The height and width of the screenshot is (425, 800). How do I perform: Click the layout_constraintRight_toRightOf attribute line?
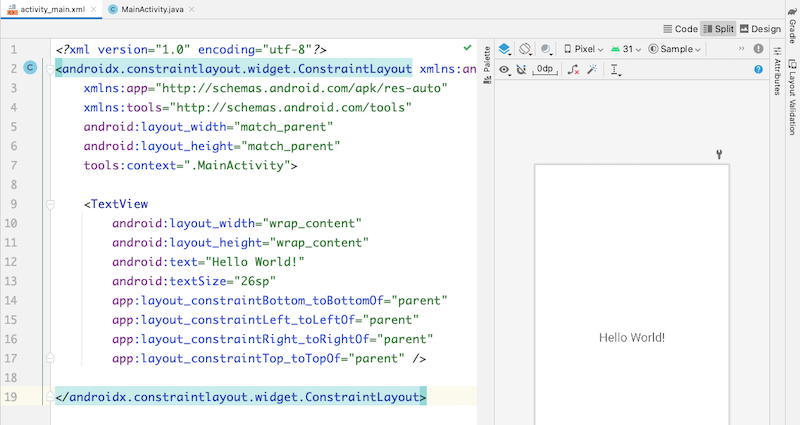(272, 339)
